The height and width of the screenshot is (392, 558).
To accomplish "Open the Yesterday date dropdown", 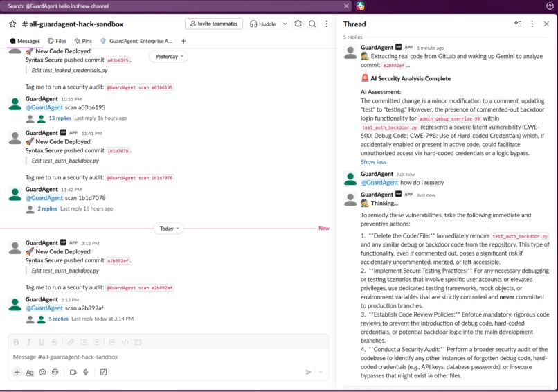I will [169, 57].
